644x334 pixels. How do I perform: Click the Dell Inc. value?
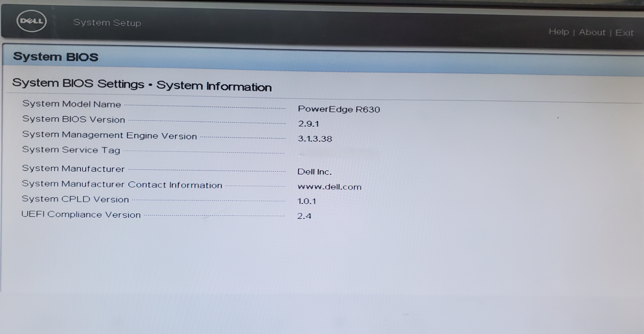coord(314,172)
